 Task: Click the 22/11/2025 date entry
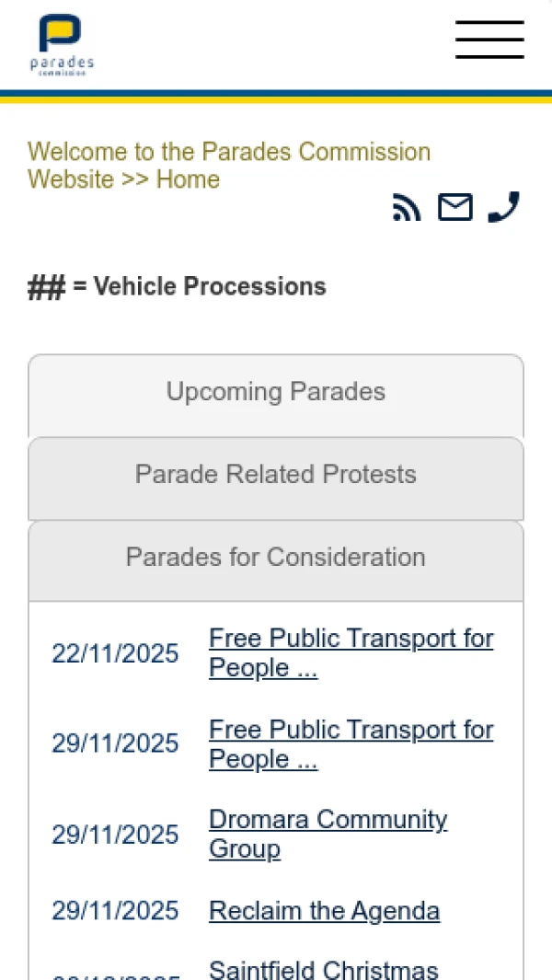click(115, 653)
